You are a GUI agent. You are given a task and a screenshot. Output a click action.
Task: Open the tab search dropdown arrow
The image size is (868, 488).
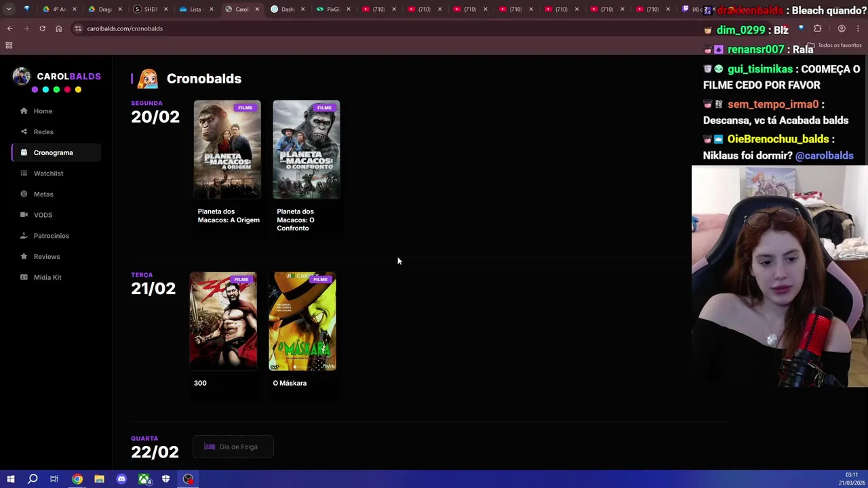(9, 9)
